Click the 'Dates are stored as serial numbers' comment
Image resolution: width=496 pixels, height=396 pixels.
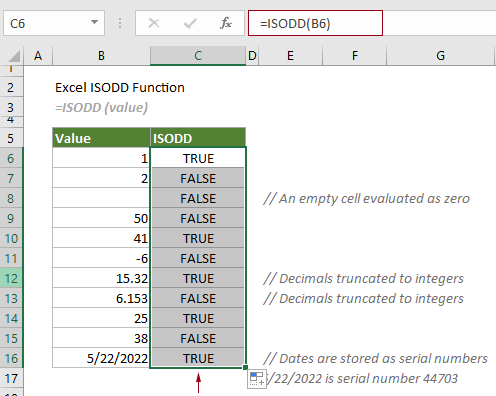[x=375, y=358]
